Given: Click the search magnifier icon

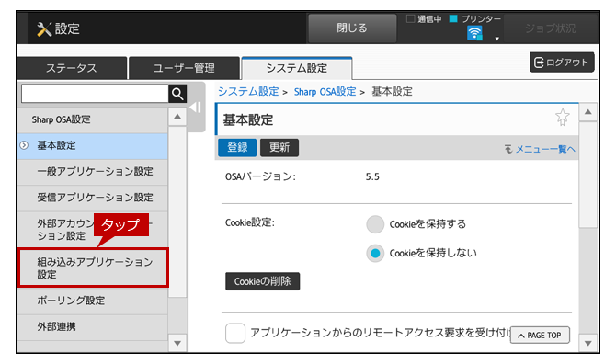Looking at the screenshot, I should tap(177, 94).
